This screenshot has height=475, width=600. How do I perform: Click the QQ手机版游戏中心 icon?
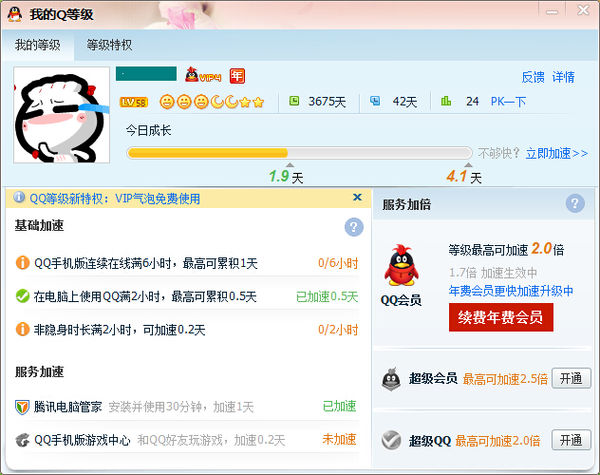[x=22, y=440]
